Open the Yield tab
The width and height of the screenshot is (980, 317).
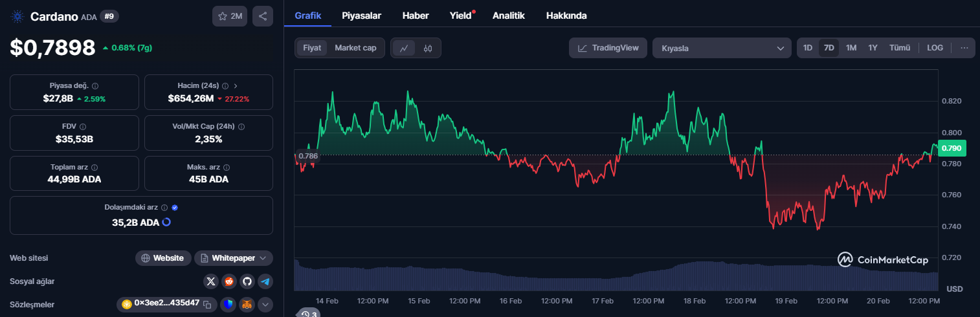click(461, 16)
